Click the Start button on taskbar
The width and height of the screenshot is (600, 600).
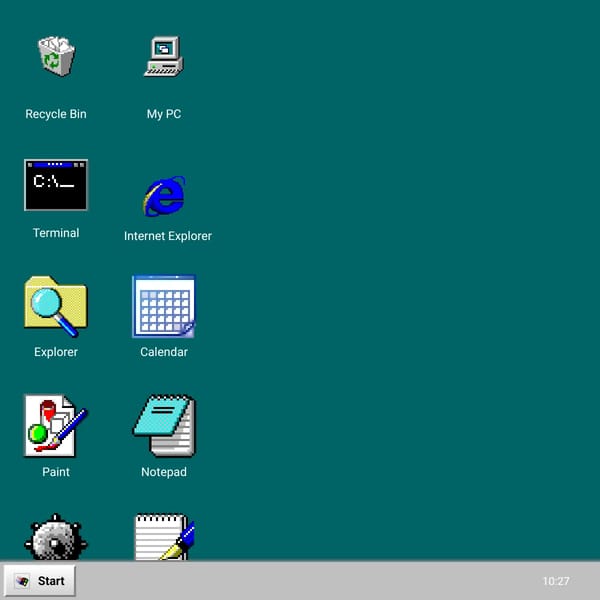pos(40,581)
